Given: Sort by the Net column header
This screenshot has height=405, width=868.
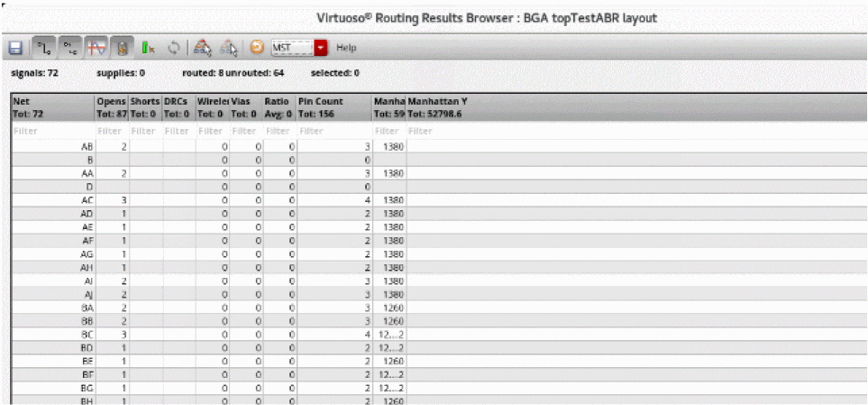Looking at the screenshot, I should pyautogui.click(x=53, y=107).
